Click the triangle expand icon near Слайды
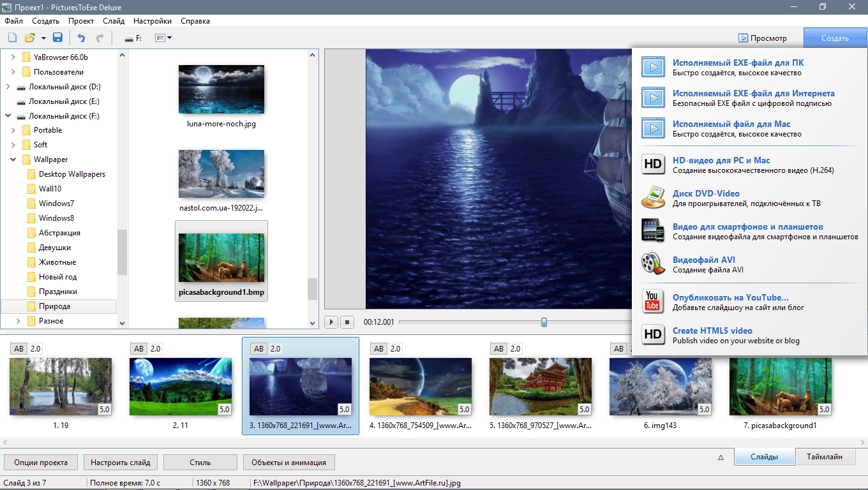Screen dimensions: 868x490 pos(721,457)
